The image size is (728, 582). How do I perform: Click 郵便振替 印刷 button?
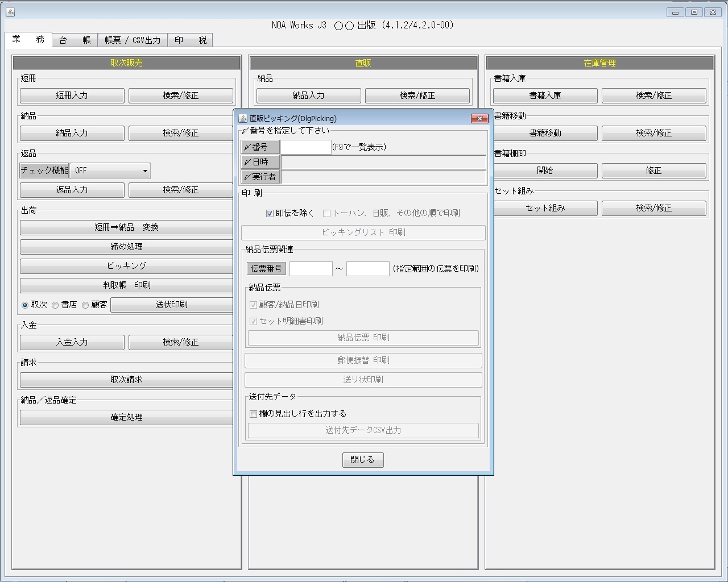click(363, 360)
